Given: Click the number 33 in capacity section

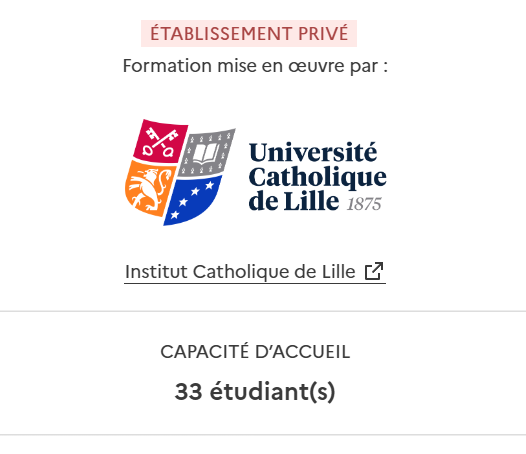Looking at the screenshot, I should 189,392.
